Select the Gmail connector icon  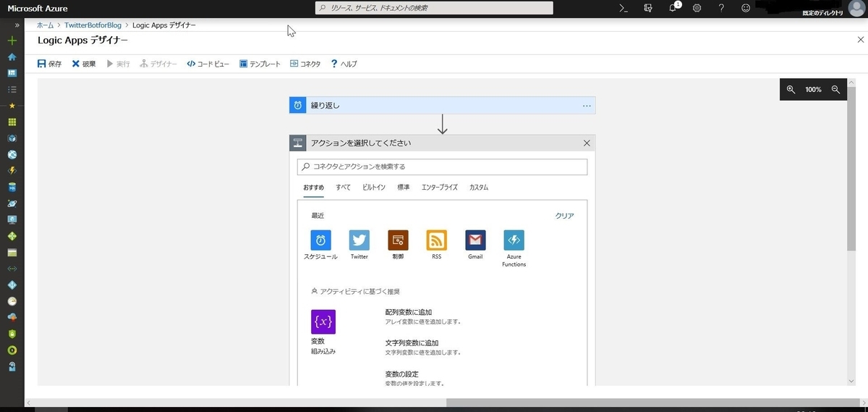[x=475, y=240]
